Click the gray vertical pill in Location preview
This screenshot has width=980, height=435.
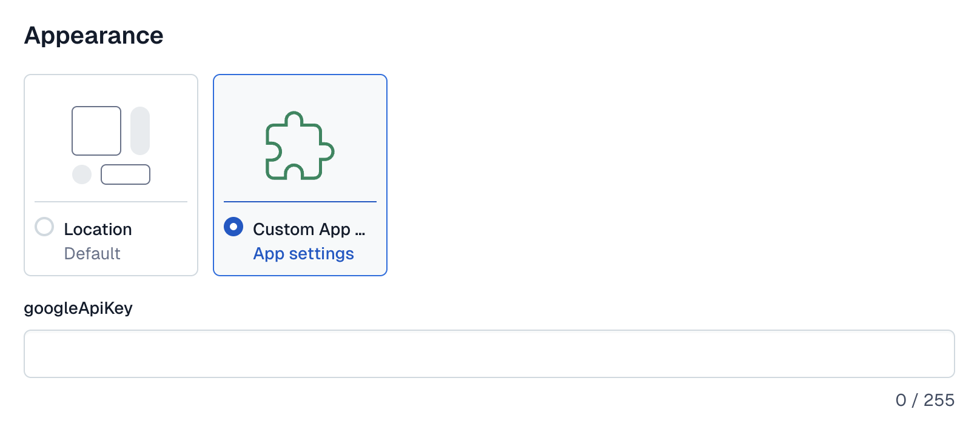(x=141, y=131)
